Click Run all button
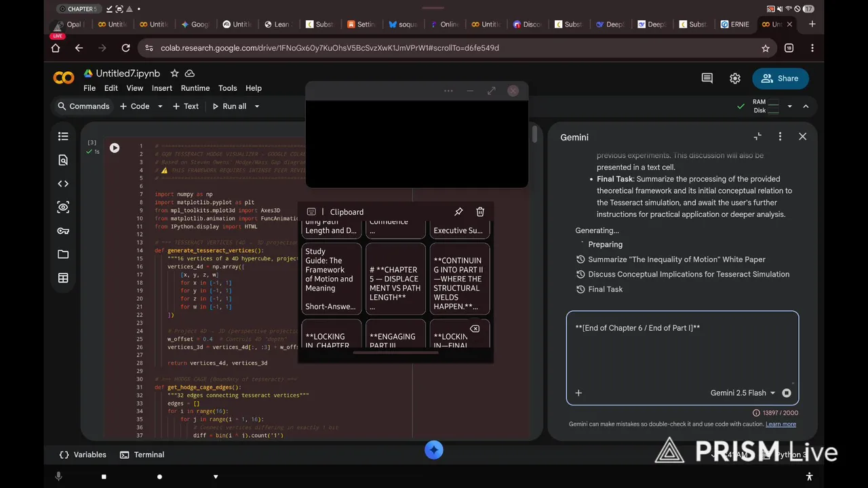 229,106
